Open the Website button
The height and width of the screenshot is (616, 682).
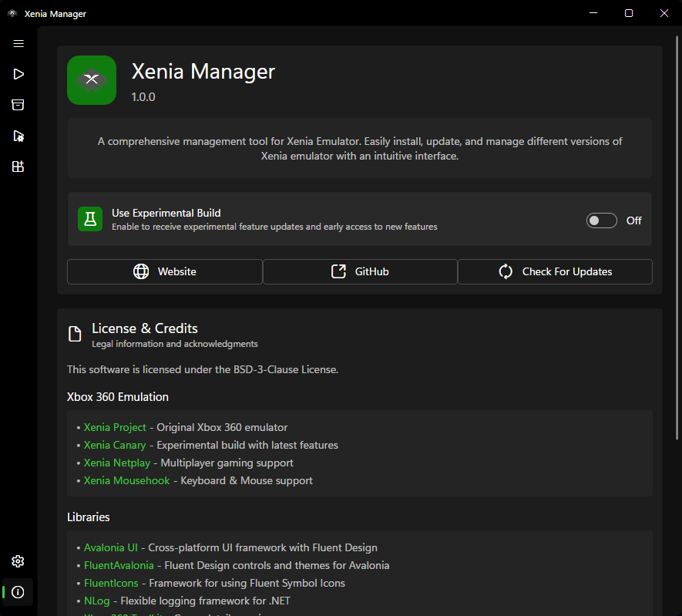pyautogui.click(x=165, y=271)
